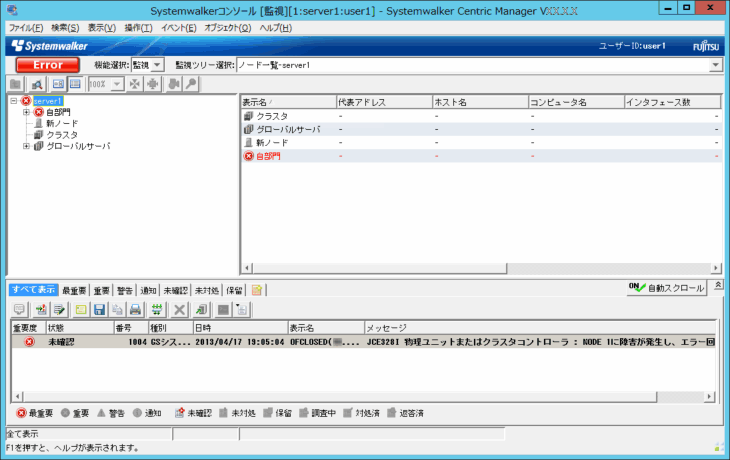Click the rightmost event toolbar save-layout icon
This screenshot has height=460, width=730.
point(242,310)
